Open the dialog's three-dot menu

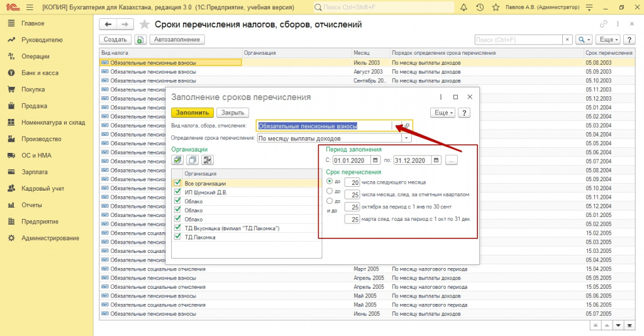(x=441, y=97)
